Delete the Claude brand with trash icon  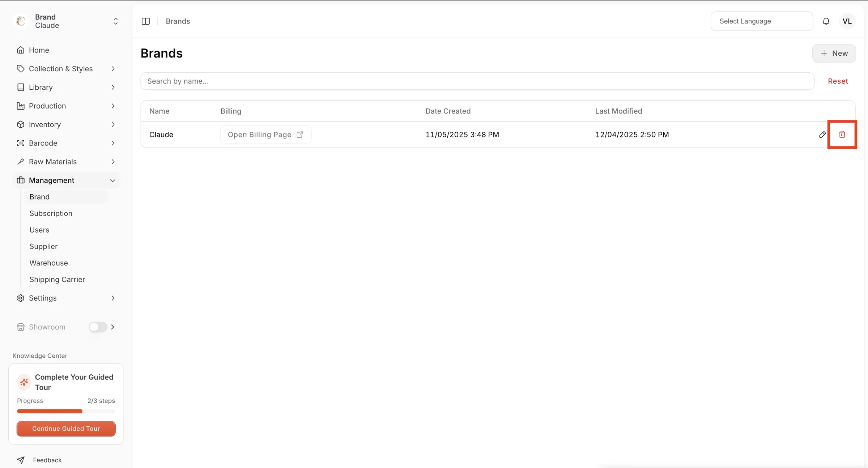(842, 135)
